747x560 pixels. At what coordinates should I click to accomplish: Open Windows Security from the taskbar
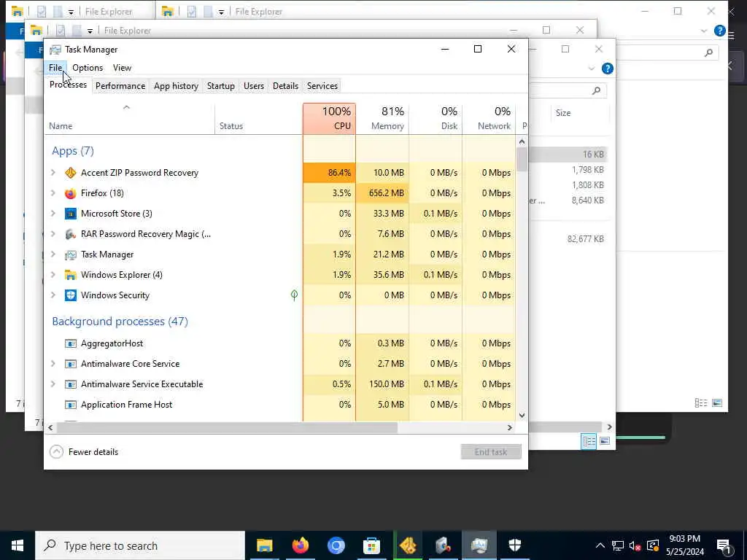tap(515, 545)
